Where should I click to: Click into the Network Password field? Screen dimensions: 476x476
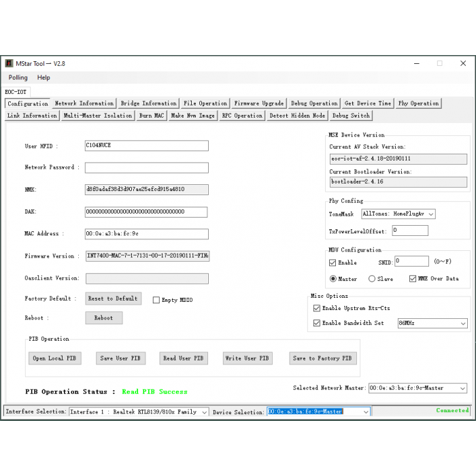[x=146, y=167]
